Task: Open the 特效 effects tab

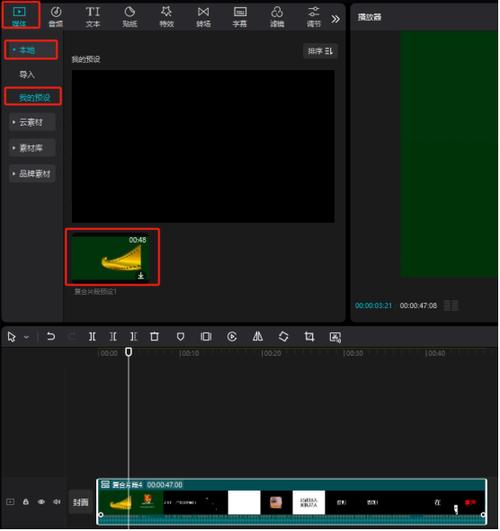Action: [166, 16]
